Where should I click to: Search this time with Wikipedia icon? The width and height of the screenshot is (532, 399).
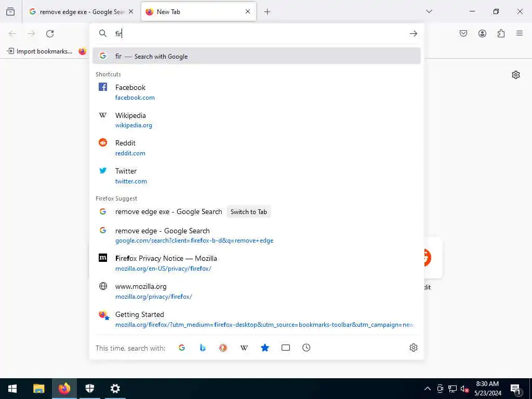[x=244, y=348]
